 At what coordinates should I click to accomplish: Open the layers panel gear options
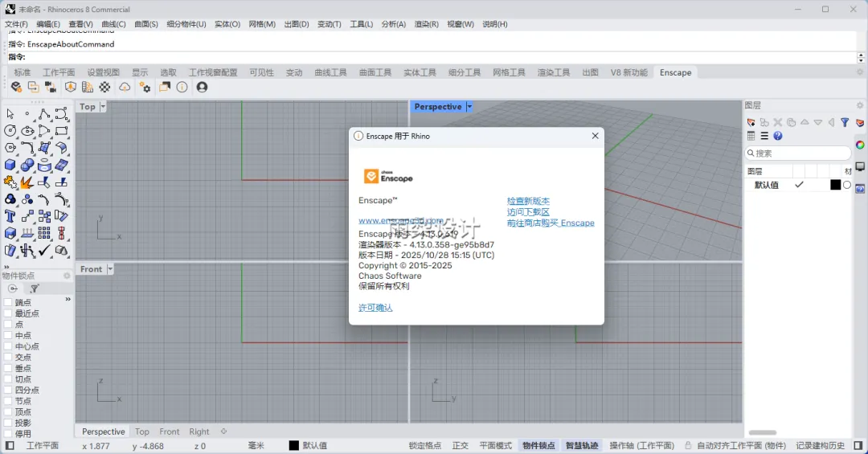pos(860,105)
